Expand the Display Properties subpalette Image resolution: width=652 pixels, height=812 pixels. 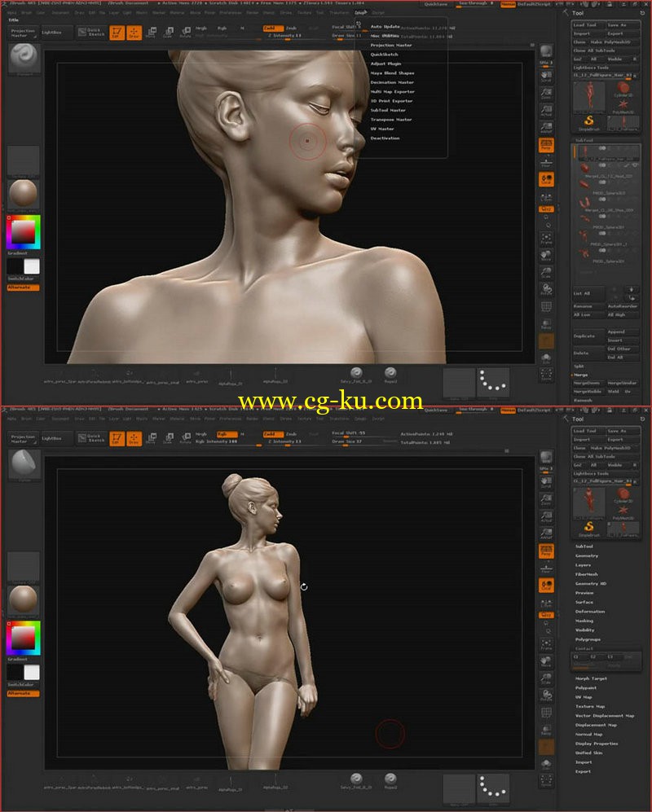(x=597, y=744)
